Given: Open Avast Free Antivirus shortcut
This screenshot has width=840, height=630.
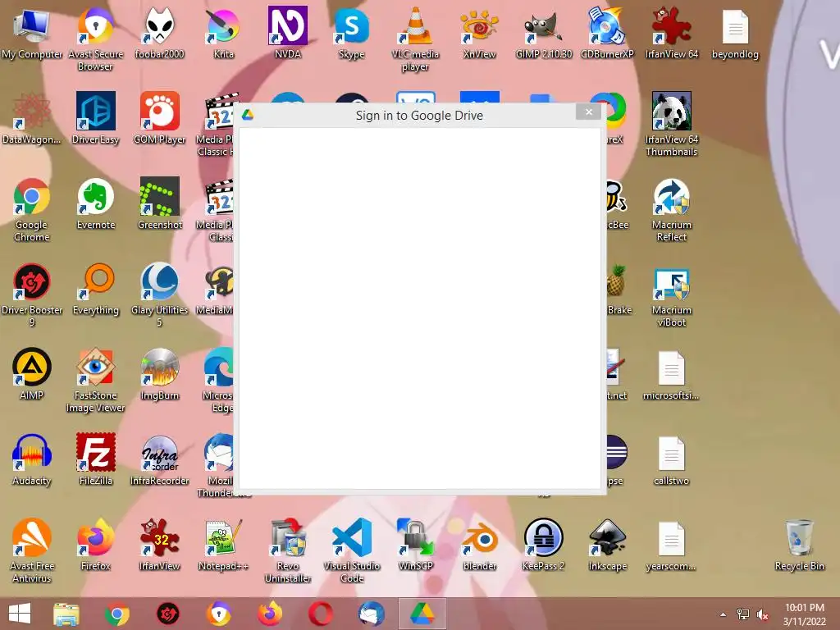Looking at the screenshot, I should click(32, 550).
